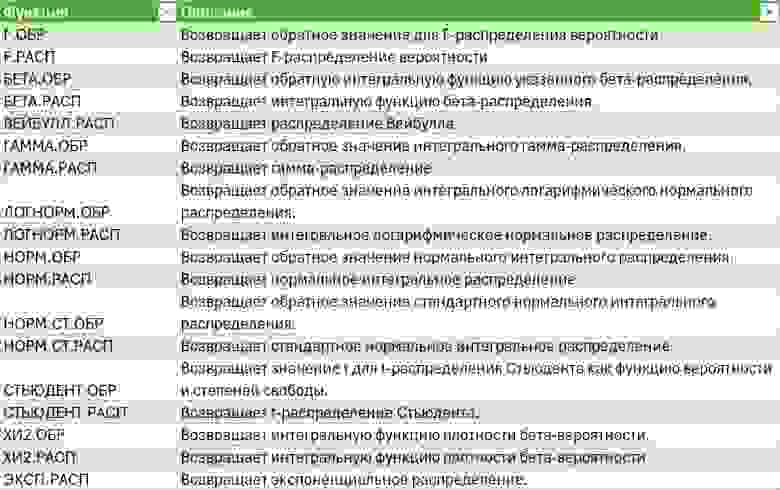This screenshot has width=780, height=490.
Task: Open the filter dropdown of the Функция column
Action: [167, 11]
